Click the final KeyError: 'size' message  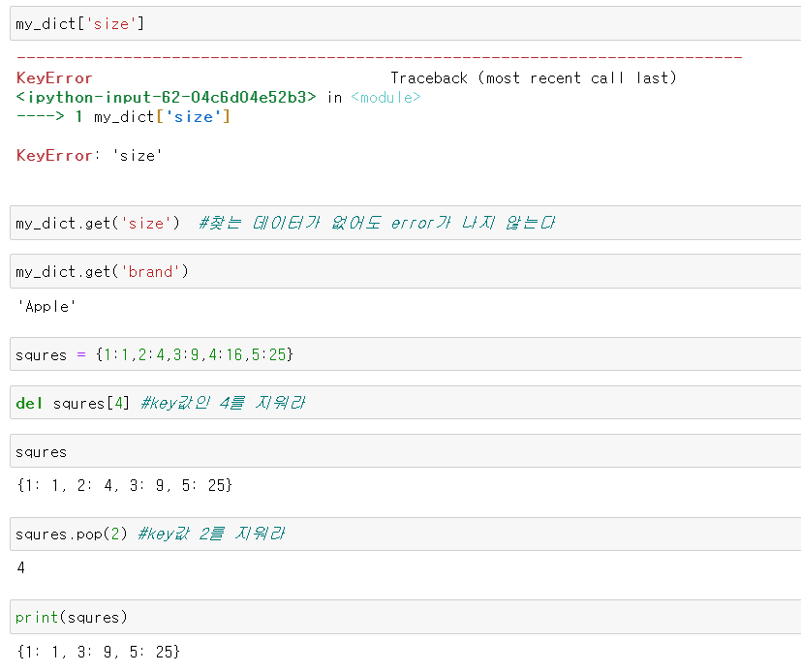coord(89,155)
